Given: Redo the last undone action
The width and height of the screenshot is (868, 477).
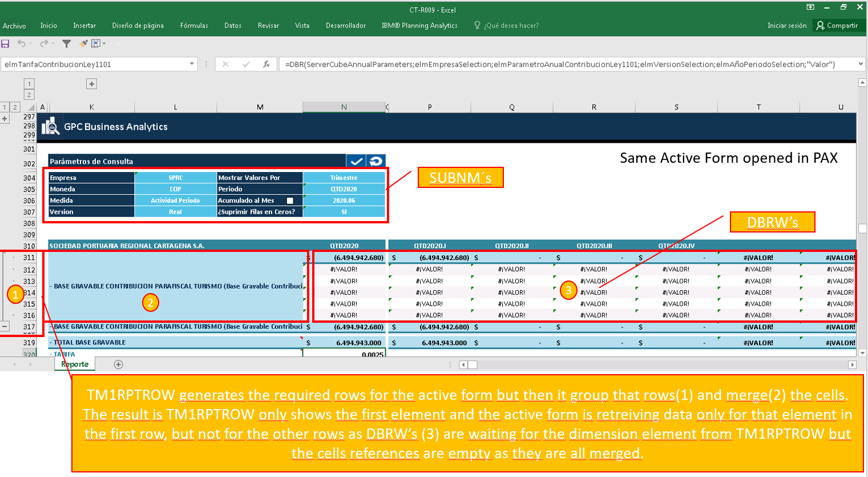Looking at the screenshot, I should [43, 43].
